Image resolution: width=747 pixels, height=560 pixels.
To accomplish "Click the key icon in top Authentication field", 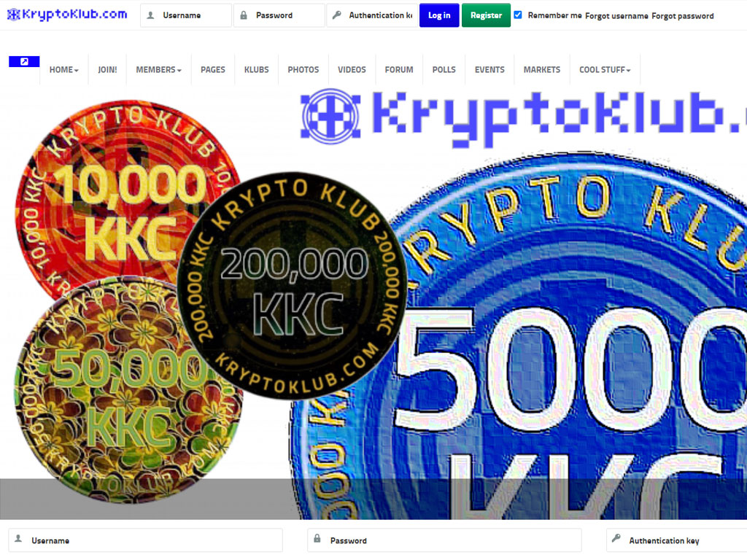I will [336, 15].
